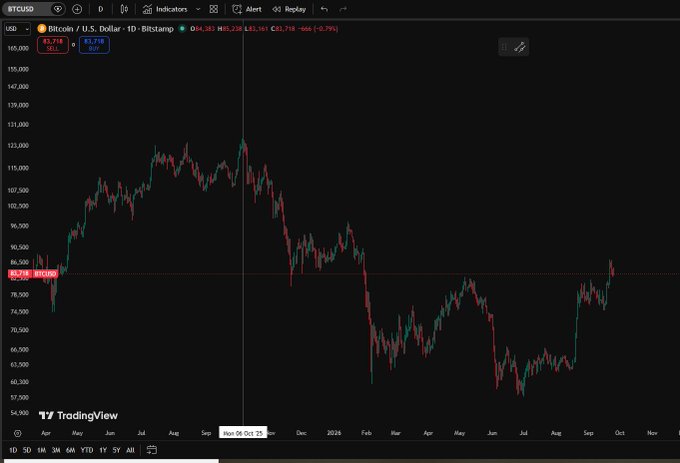Click the red 83,718 SELL button
Screen dimensions: 680x463
point(53,45)
